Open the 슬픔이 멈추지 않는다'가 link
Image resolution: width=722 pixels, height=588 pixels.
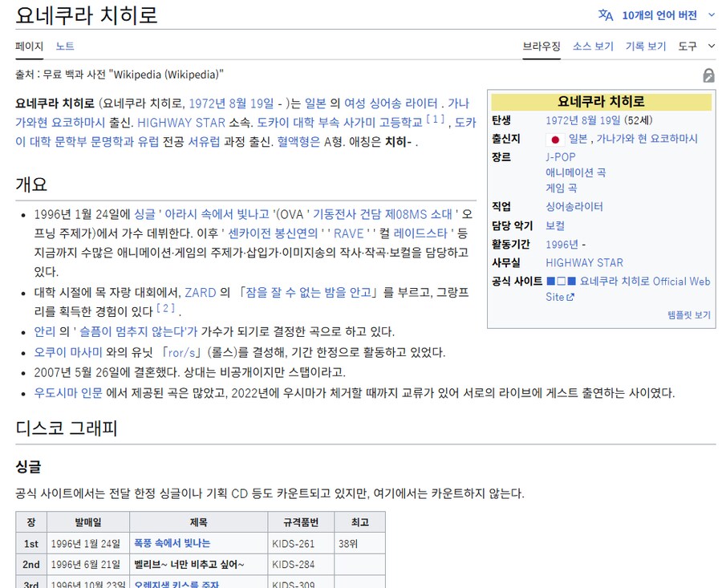point(139,331)
